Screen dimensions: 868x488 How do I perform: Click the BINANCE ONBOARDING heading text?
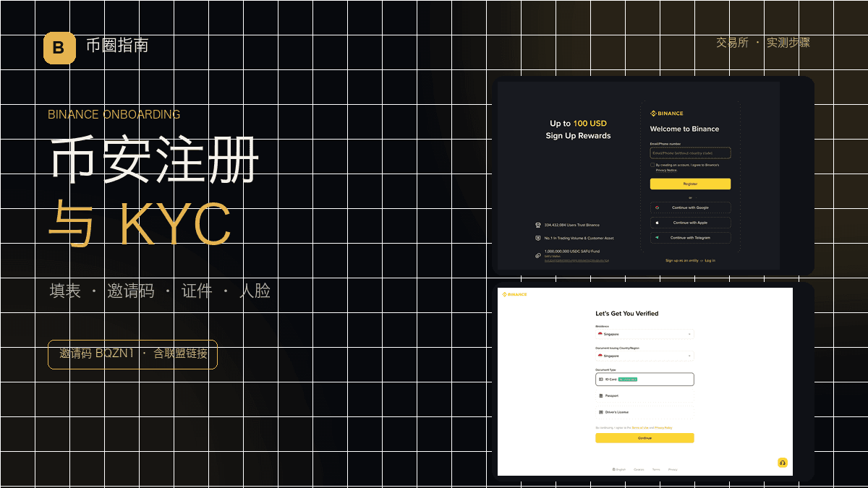tap(114, 114)
